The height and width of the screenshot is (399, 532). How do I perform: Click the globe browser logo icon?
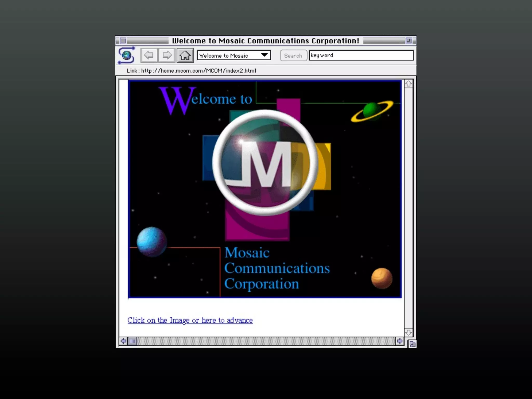pyautogui.click(x=127, y=55)
